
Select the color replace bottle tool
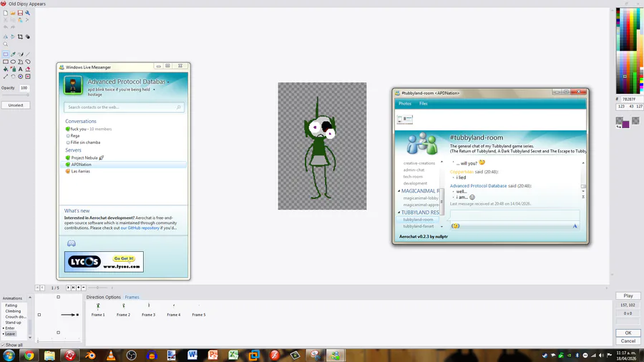click(13, 69)
